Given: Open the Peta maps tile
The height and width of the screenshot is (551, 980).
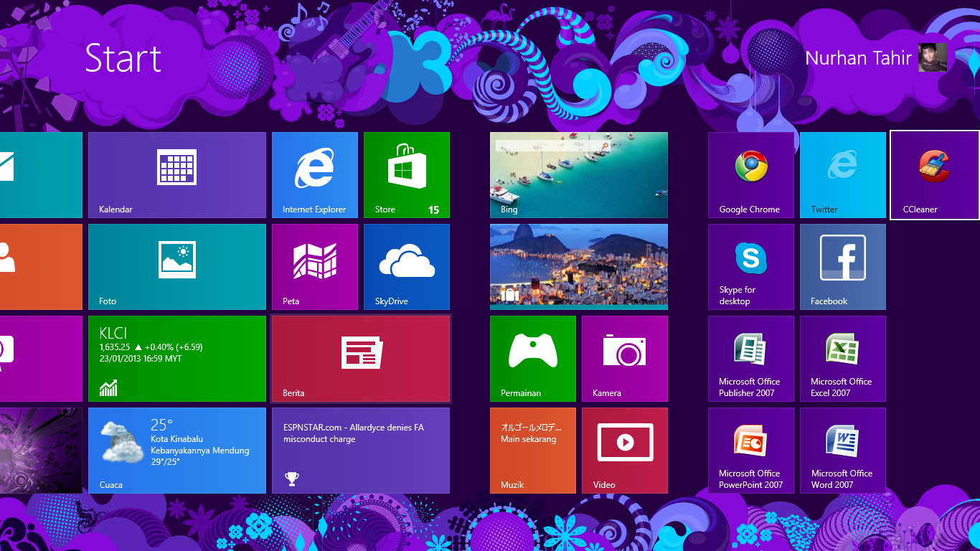Looking at the screenshot, I should 315,267.
